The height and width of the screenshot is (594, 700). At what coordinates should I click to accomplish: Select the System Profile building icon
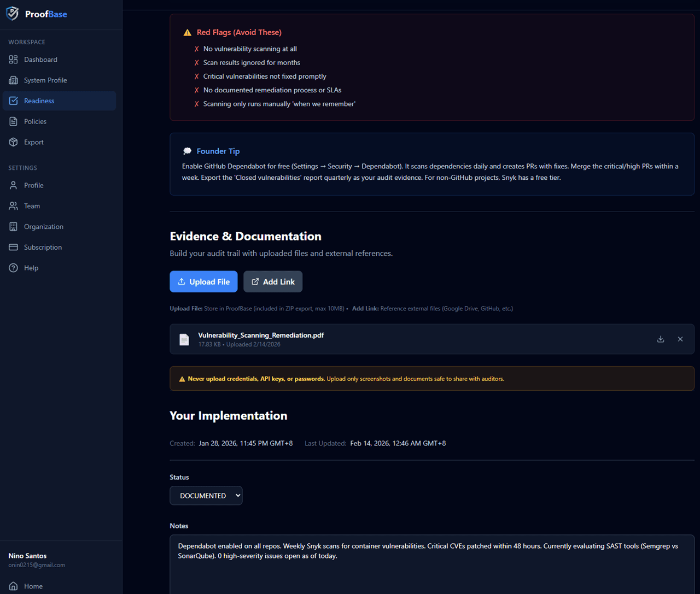tap(13, 80)
